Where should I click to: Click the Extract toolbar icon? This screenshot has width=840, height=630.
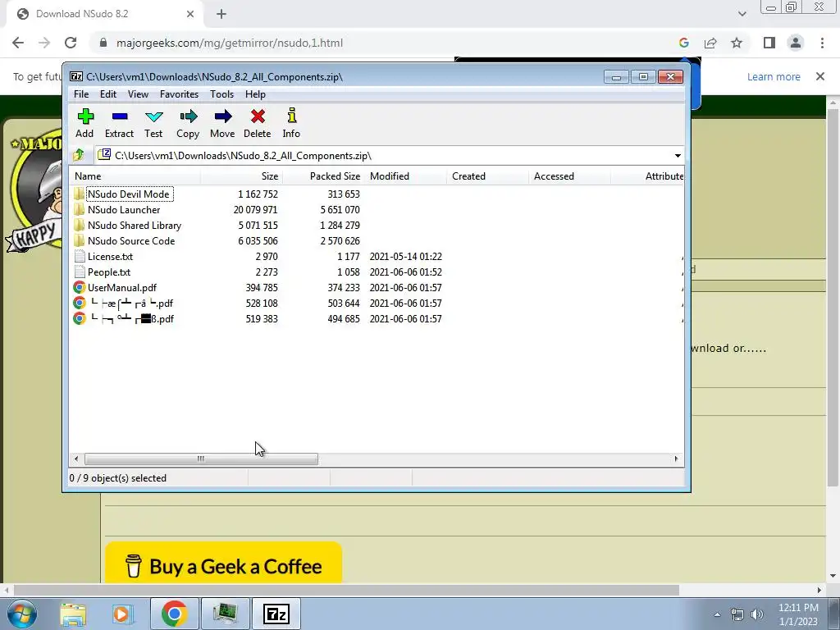click(119, 123)
